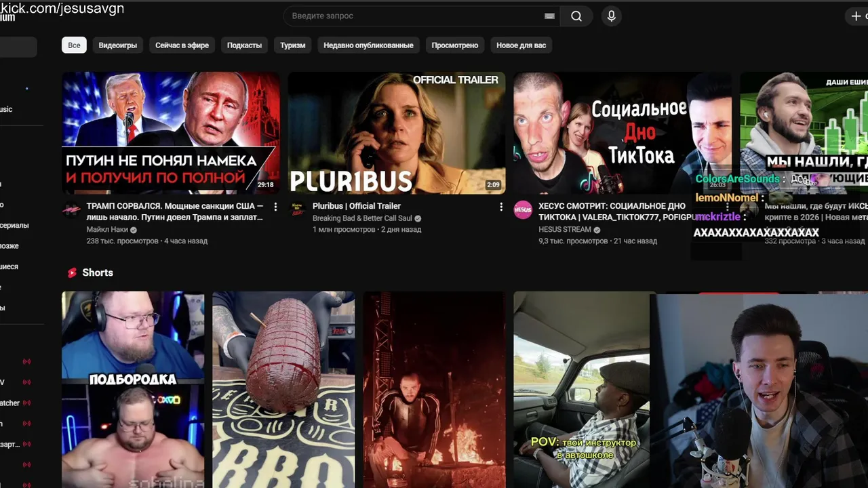This screenshot has width=868, height=488.
Task: Click the search magnifier button
Action: (576, 16)
